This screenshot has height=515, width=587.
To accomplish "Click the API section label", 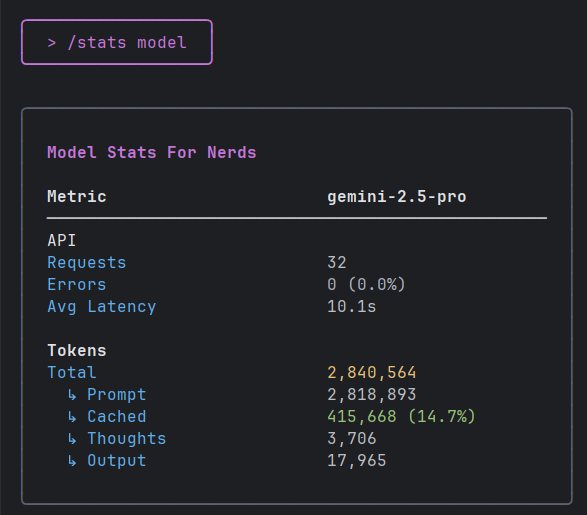I will [62, 240].
